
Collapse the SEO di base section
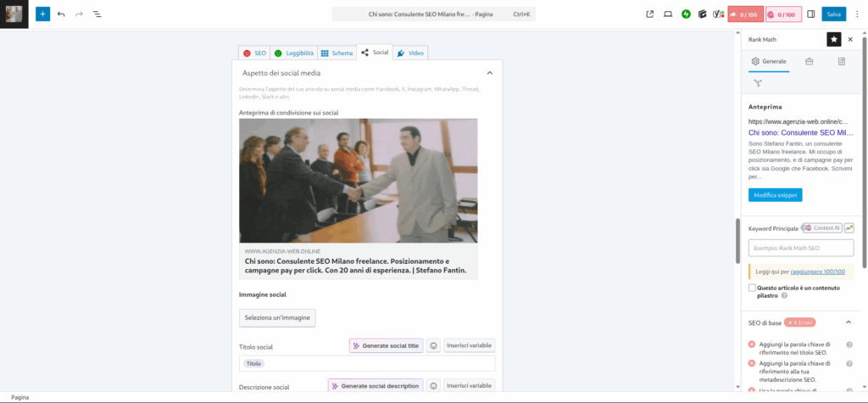pos(848,322)
